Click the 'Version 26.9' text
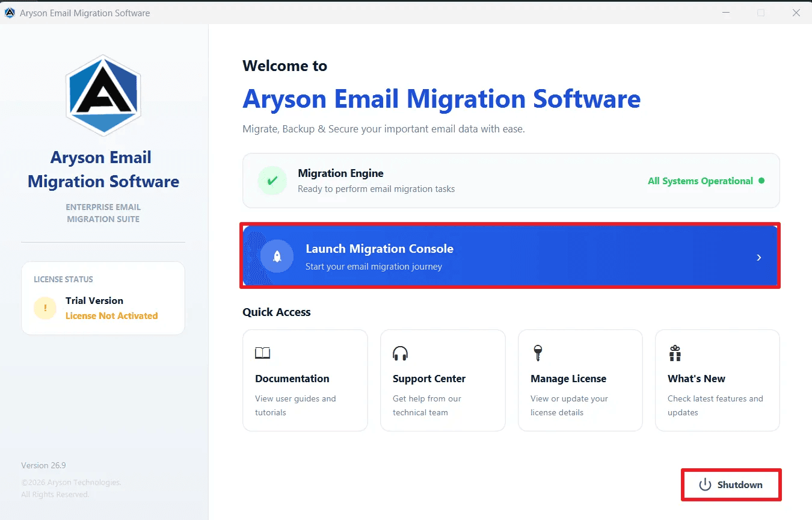The image size is (812, 520). click(43, 465)
